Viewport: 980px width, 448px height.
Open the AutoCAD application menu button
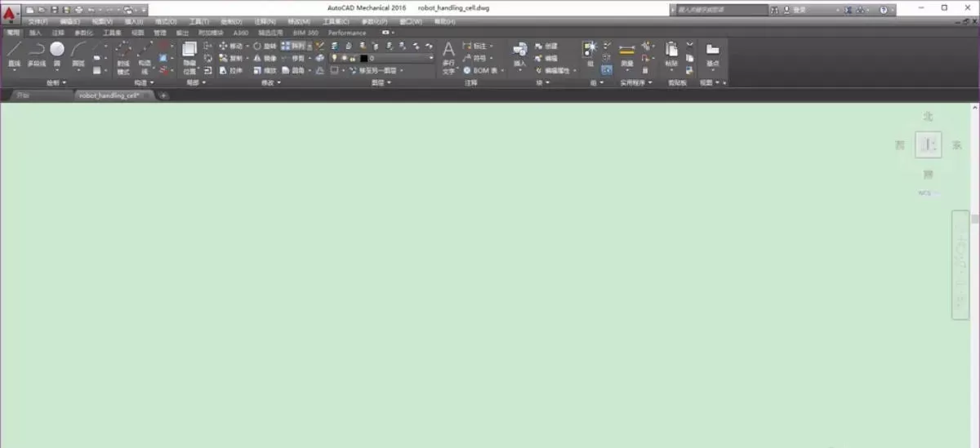[10, 14]
